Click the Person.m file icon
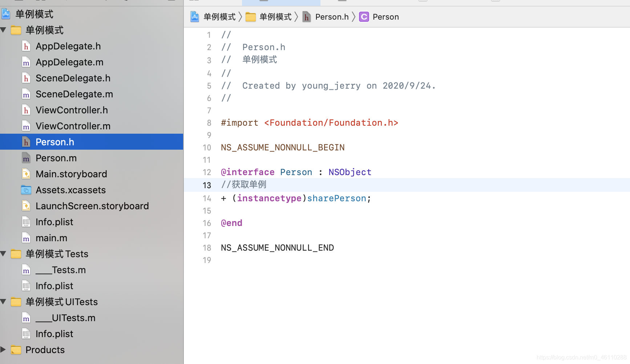 pos(26,158)
